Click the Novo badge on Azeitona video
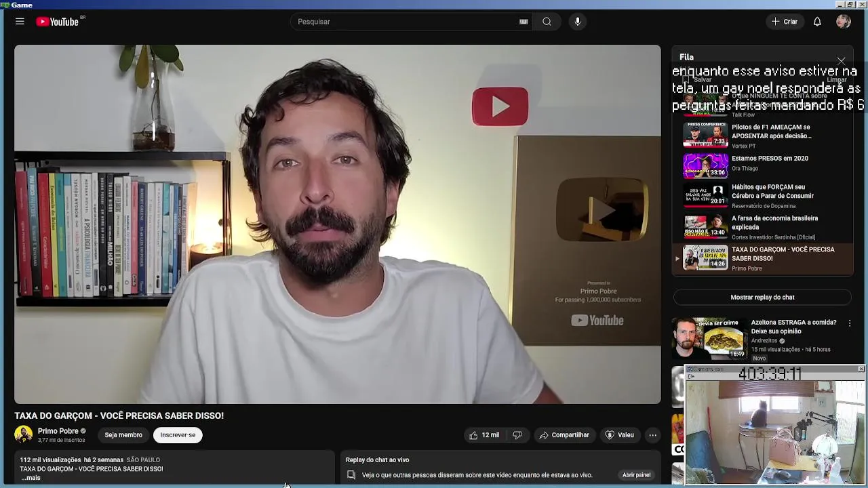This screenshot has height=488, width=868. pos(759,359)
